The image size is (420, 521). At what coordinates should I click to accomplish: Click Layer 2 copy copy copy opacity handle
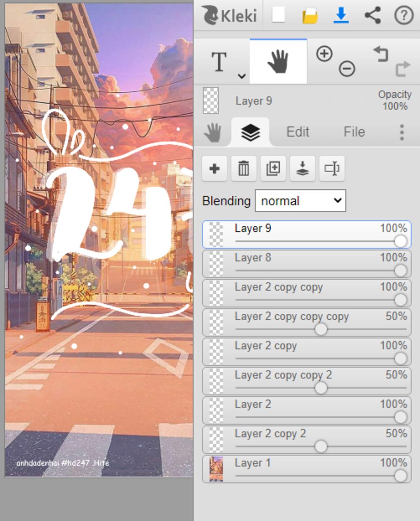(x=321, y=329)
